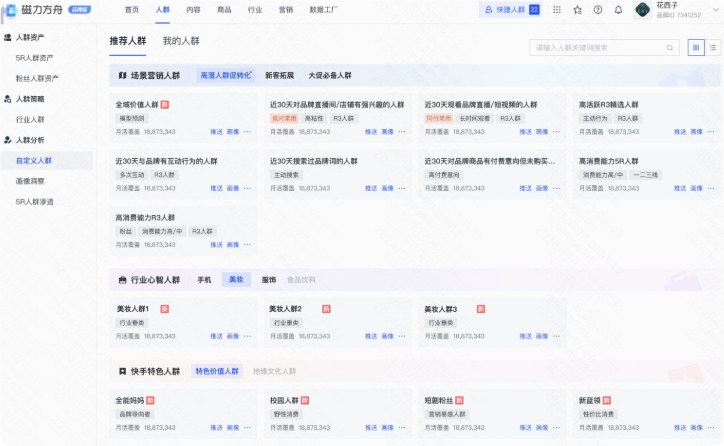This screenshot has height=446, width=724.
Task: Select 美妆 industry filter
Action: coord(236,280)
